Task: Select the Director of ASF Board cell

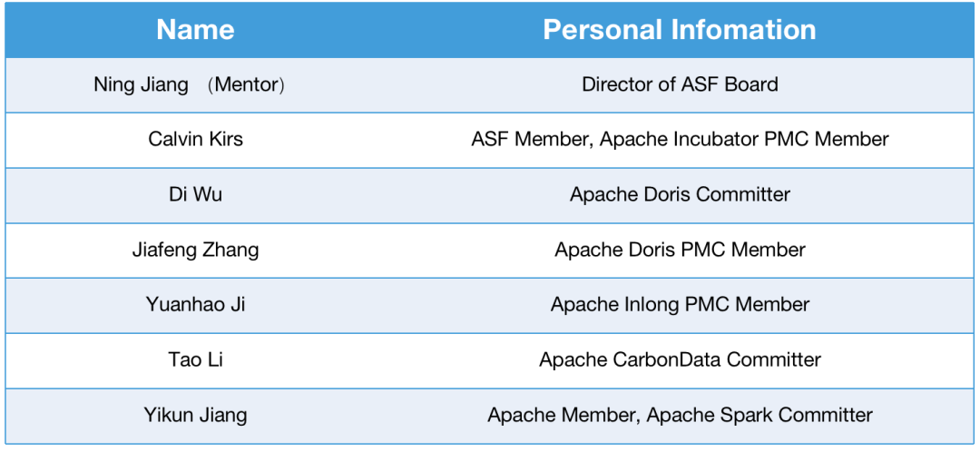Action: click(680, 85)
